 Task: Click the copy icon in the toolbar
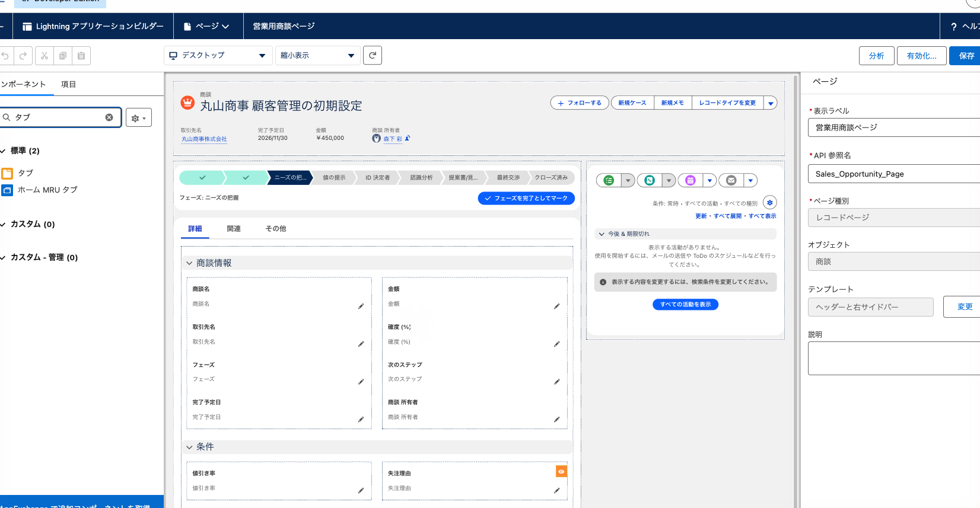tap(63, 56)
